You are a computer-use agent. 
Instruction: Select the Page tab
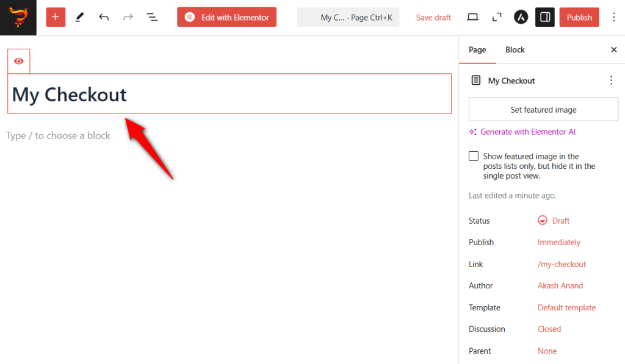(477, 49)
